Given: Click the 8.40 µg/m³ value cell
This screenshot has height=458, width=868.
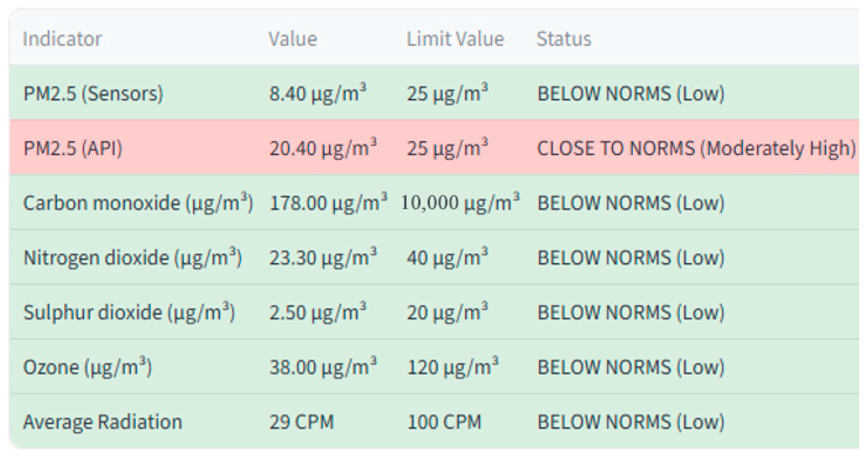Looking at the screenshot, I should pyautogui.click(x=317, y=93).
